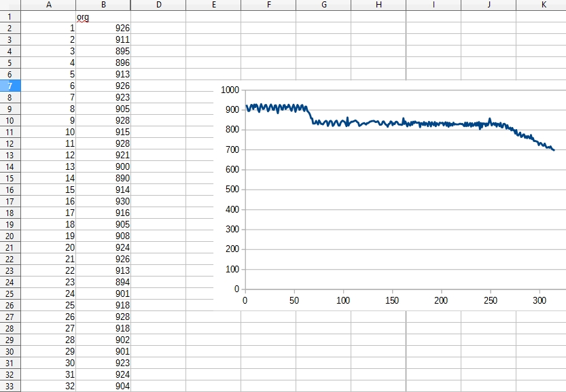Screen dimensions: 566x392
Task: Click chart X-axis label 150
Action: (x=392, y=300)
